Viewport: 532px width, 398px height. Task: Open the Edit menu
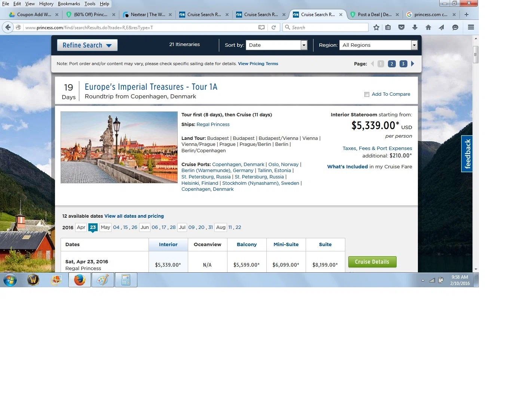click(17, 4)
